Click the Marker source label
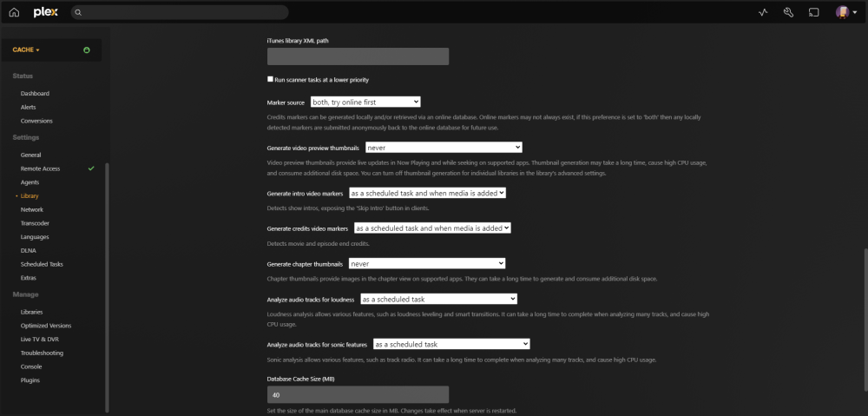This screenshot has width=868, height=416. click(286, 102)
